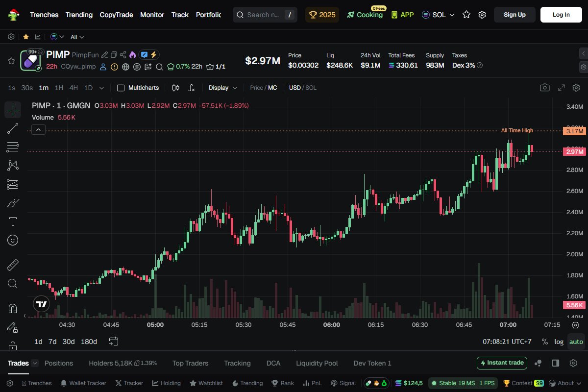Expand more timeframe intervals chevron
Viewport: 588px width, 392px height.
(x=101, y=88)
